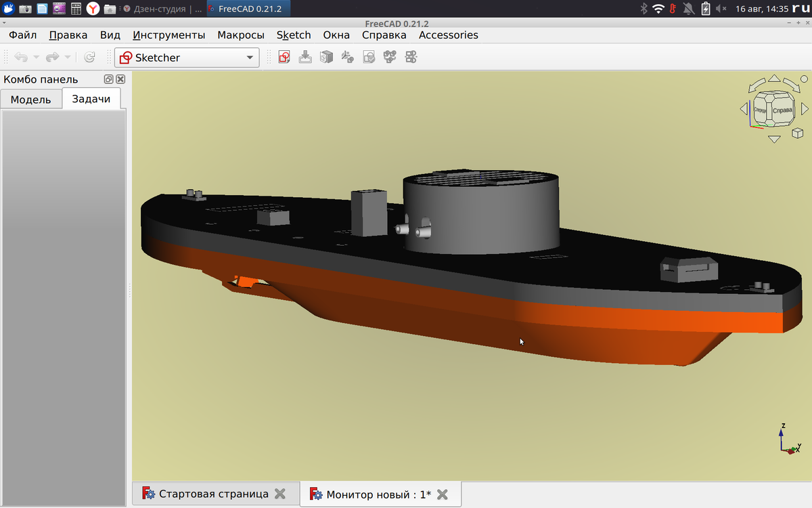812x508 pixels.
Task: Click the Create sketch toolbar icon
Action: click(284, 58)
